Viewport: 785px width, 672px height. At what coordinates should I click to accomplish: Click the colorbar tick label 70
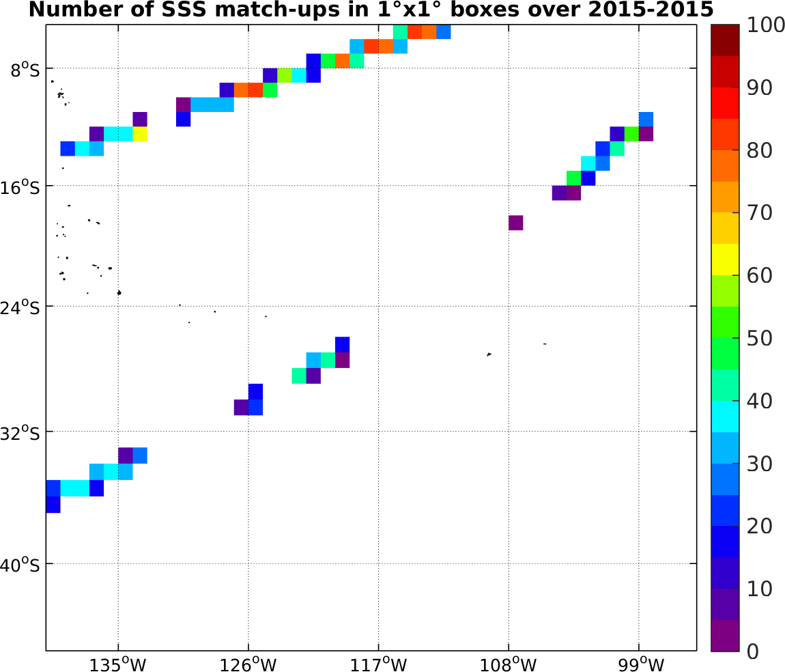point(760,213)
